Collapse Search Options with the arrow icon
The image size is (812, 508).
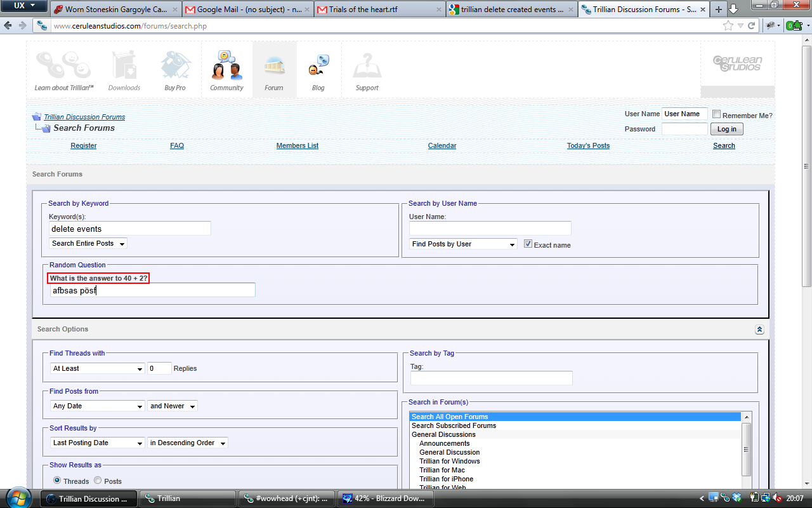(x=759, y=330)
